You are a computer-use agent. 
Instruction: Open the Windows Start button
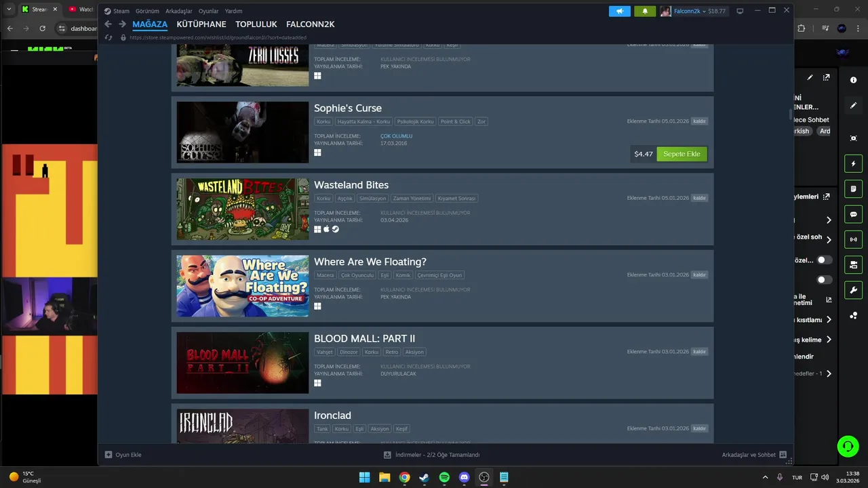point(364,477)
